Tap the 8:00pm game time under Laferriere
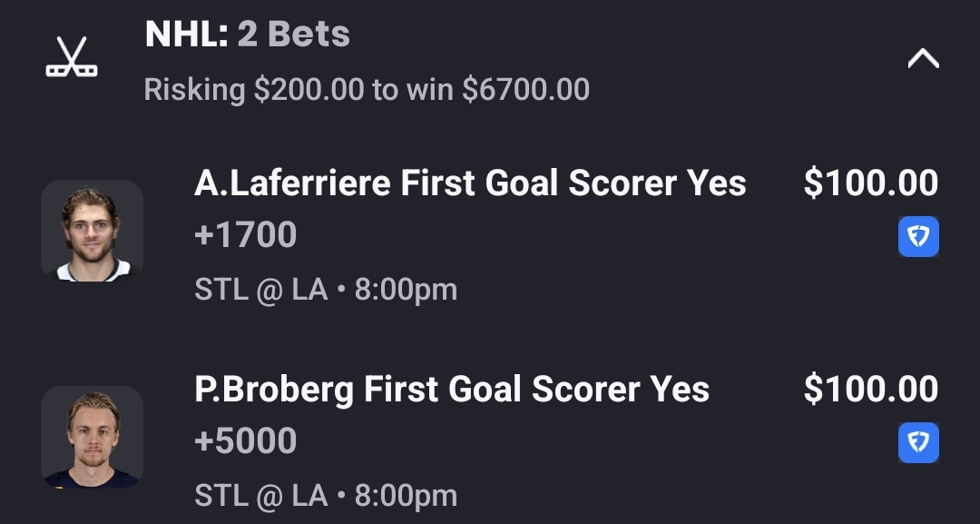The width and height of the screenshot is (980, 524). coord(406,290)
